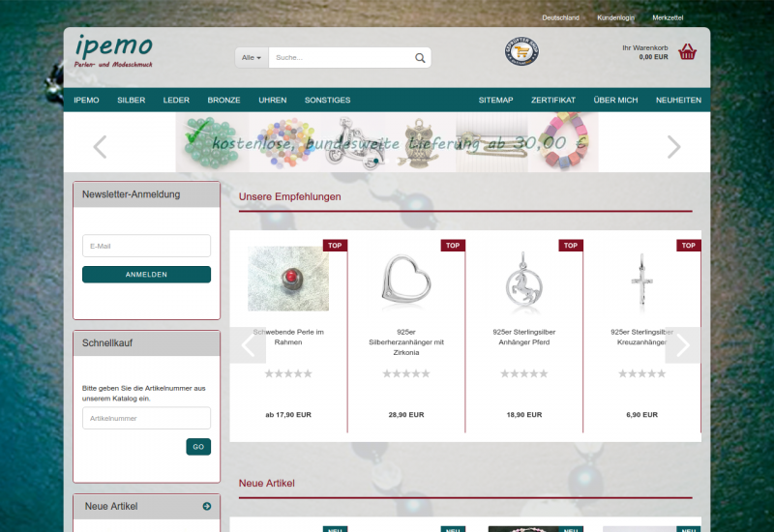The image size is (774, 532).
Task: Open Neue Artikel sidebar arrow icon
Action: pyautogui.click(x=207, y=506)
